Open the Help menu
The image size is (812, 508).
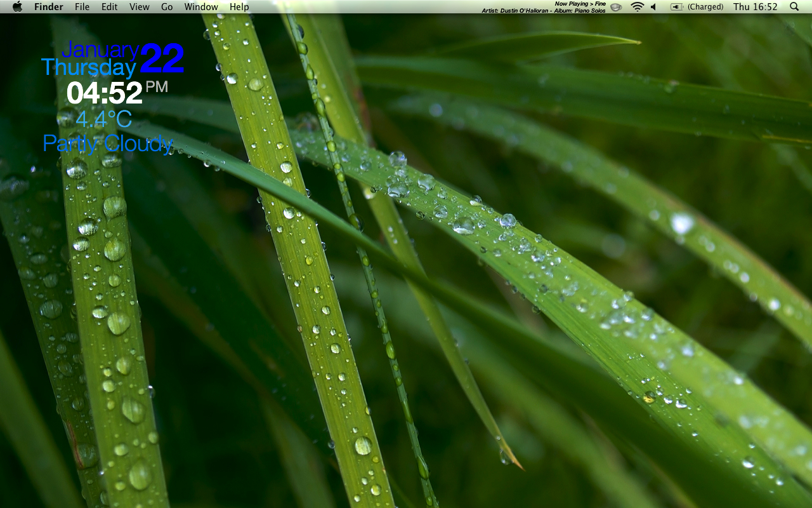coord(239,7)
